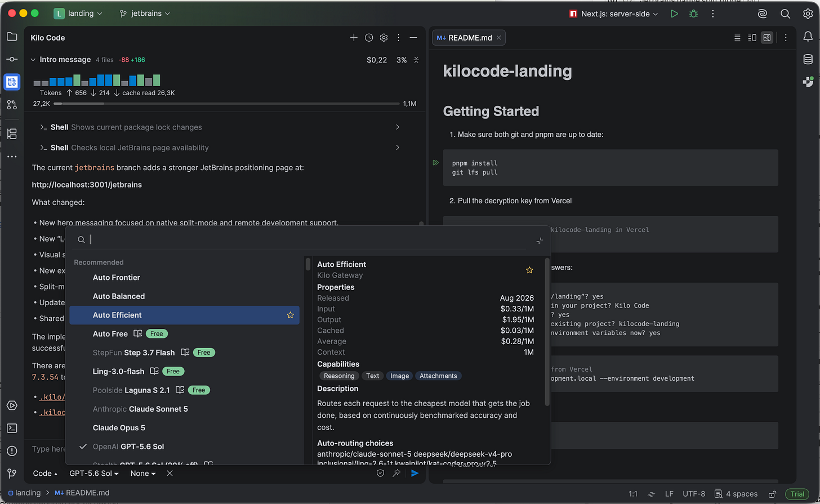
Task: Hide the Kilo Code panel
Action: pyautogui.click(x=413, y=38)
